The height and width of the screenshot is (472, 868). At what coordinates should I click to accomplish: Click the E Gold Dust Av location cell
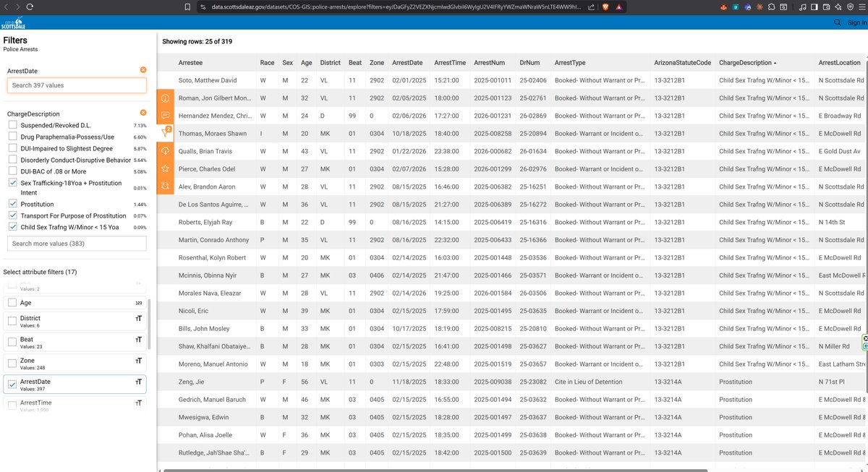[839, 151]
